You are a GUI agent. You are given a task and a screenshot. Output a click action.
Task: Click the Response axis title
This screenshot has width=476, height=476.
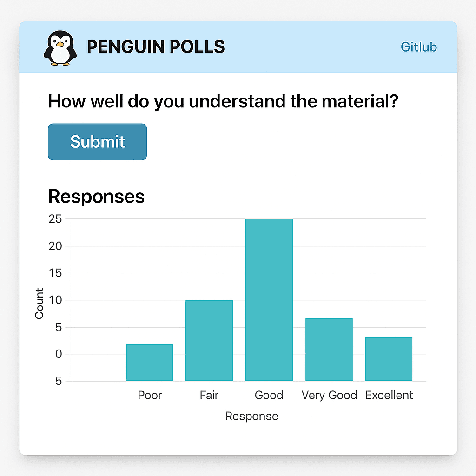(x=251, y=416)
